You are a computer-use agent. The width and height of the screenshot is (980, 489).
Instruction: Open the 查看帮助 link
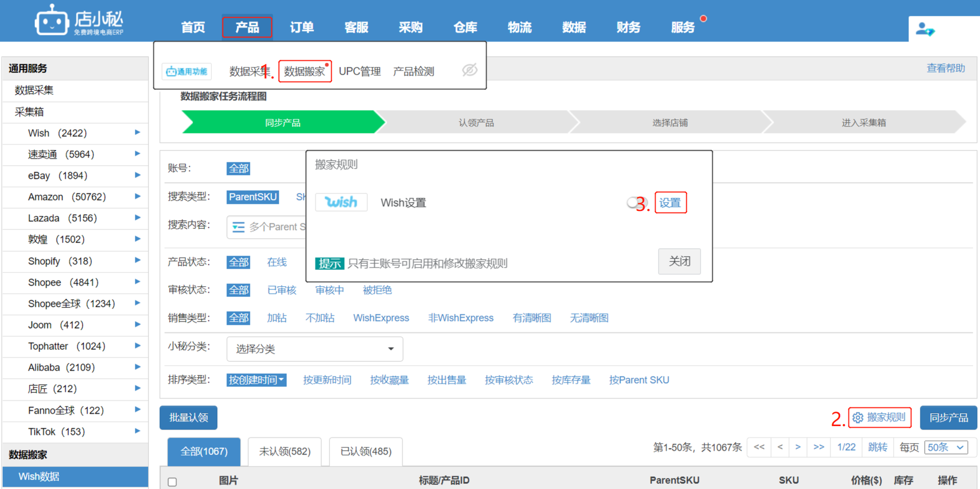click(x=946, y=68)
